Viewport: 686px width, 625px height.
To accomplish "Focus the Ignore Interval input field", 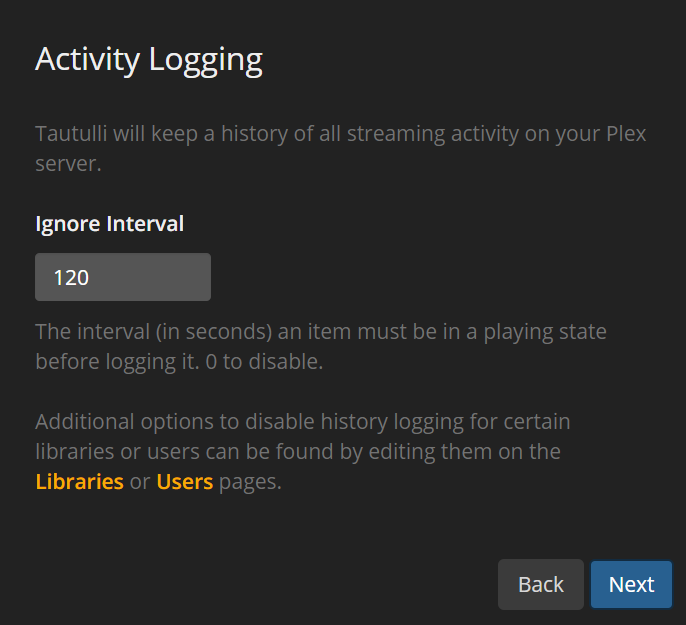I will [122, 277].
